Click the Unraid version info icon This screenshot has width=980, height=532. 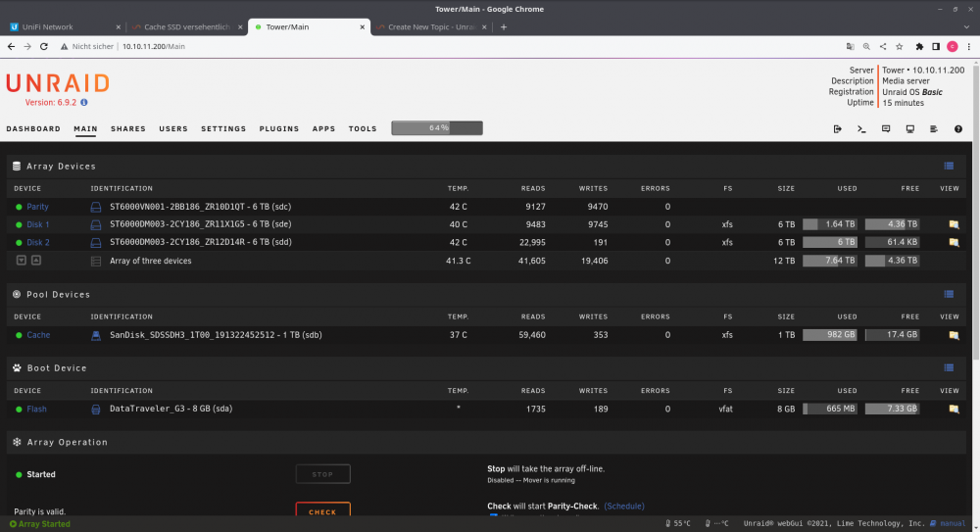coord(83,103)
